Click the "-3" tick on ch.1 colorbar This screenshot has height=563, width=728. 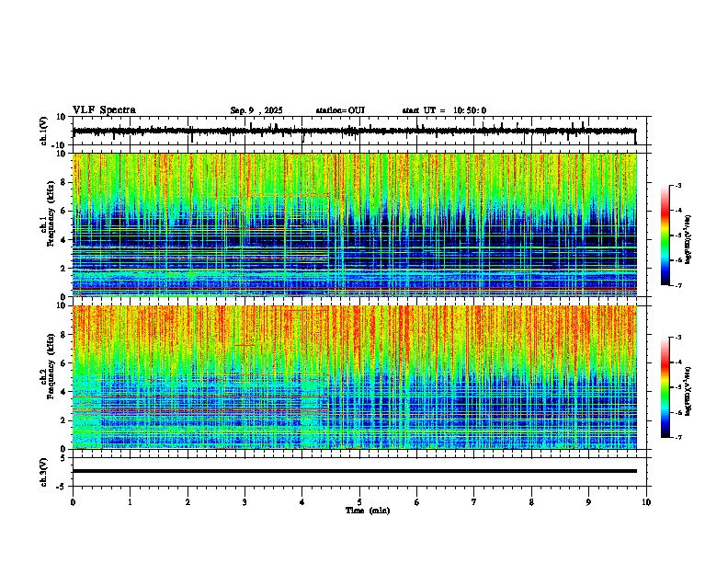pos(677,186)
